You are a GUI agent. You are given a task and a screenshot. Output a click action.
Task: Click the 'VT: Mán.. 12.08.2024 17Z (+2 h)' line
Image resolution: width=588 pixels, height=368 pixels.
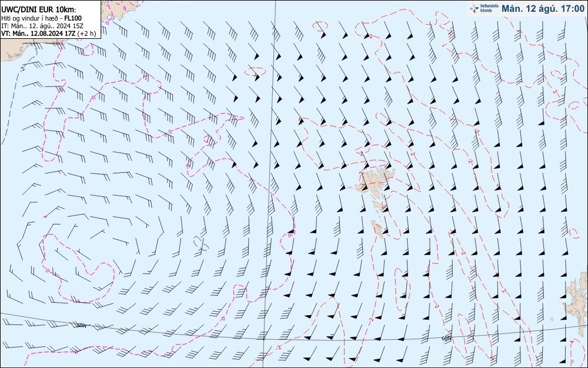[x=48, y=34]
